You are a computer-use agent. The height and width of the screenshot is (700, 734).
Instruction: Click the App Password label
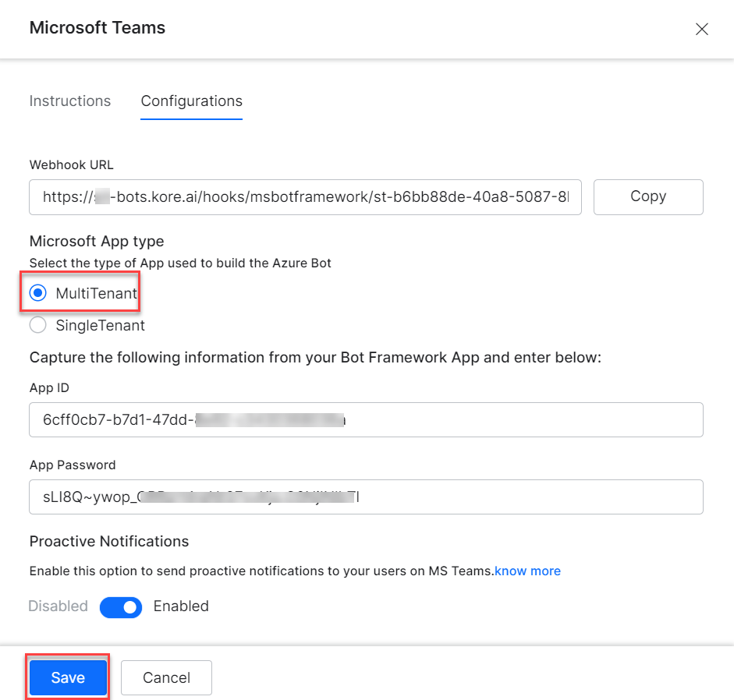pyautogui.click(x=73, y=465)
